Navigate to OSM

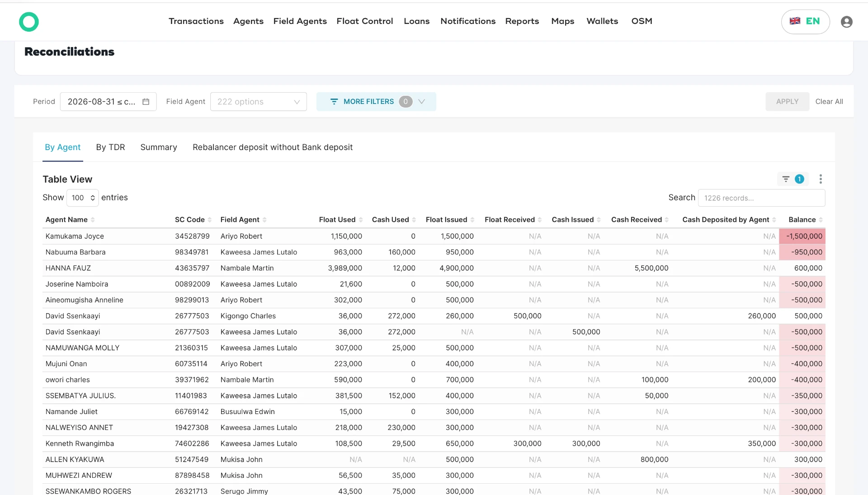642,21
